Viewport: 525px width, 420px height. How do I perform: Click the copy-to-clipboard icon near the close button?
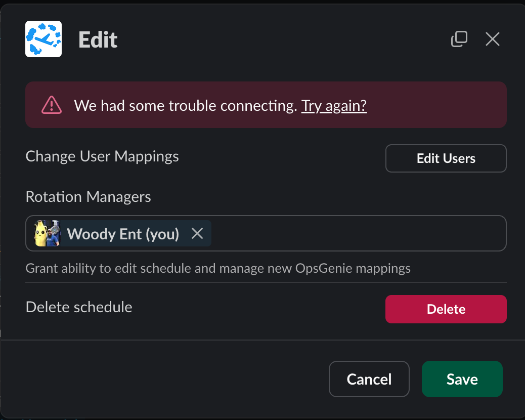(459, 39)
